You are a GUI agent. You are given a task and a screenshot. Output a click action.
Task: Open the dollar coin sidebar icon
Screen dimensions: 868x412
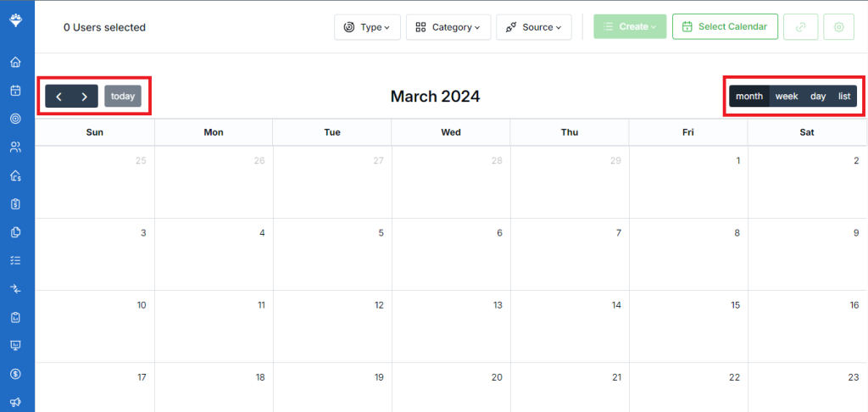tap(15, 375)
